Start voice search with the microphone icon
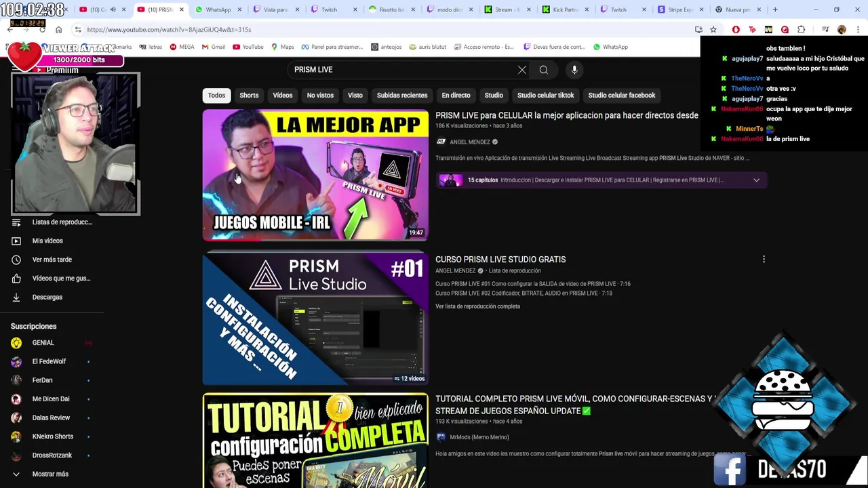This screenshot has height=488, width=868. tap(574, 70)
